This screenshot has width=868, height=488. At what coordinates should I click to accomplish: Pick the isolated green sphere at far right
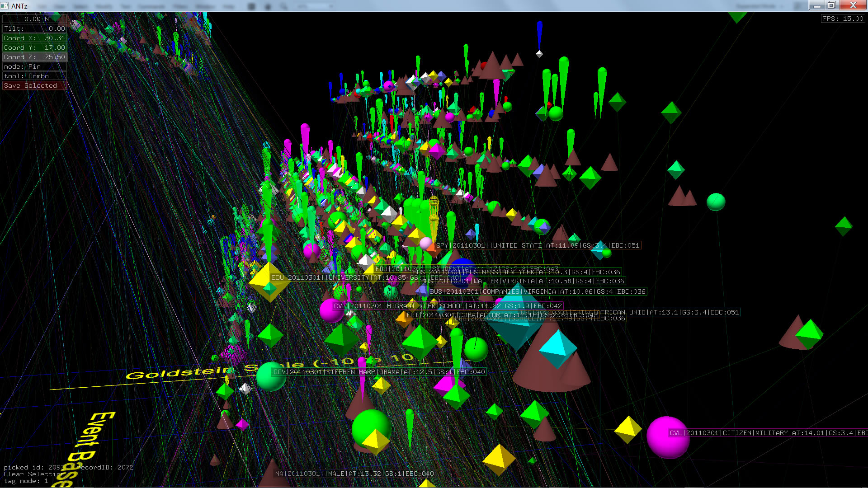[x=716, y=202]
